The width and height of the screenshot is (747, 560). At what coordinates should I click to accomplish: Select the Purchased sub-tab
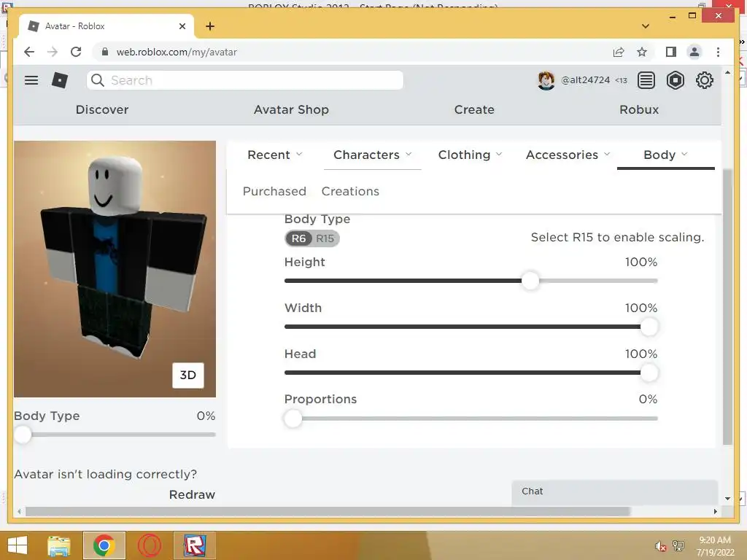(x=274, y=192)
